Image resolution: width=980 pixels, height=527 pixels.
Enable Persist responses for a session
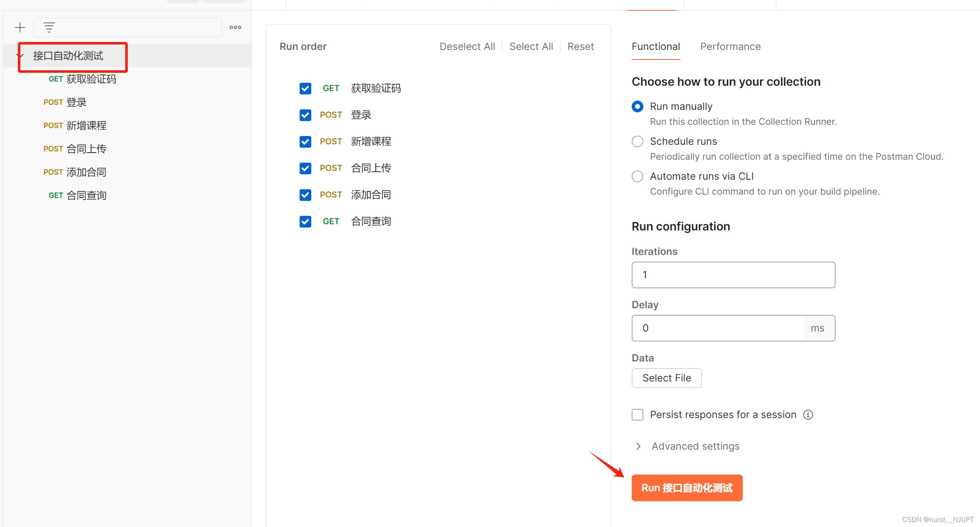638,415
